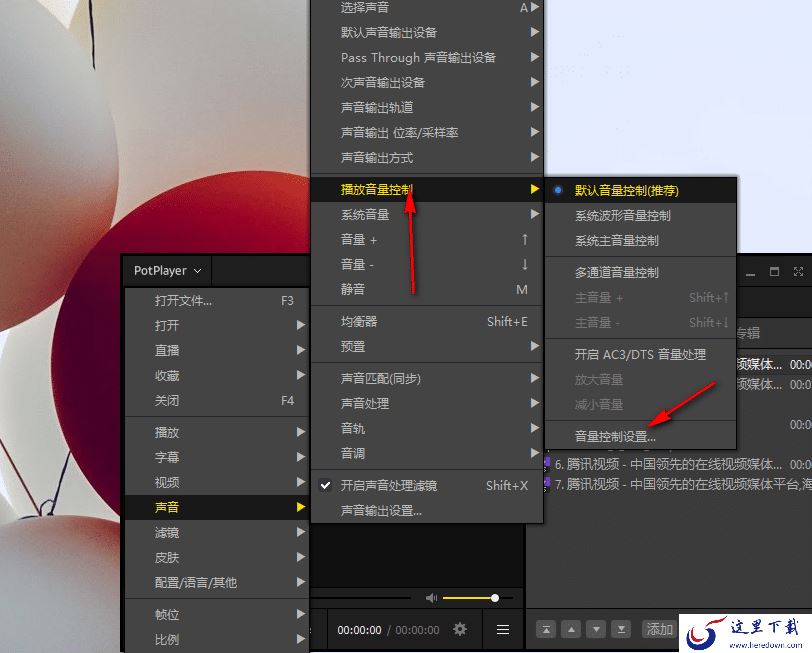Image resolution: width=812 pixels, height=653 pixels.
Task: Click the minimize window icon
Action: [x=750, y=274]
